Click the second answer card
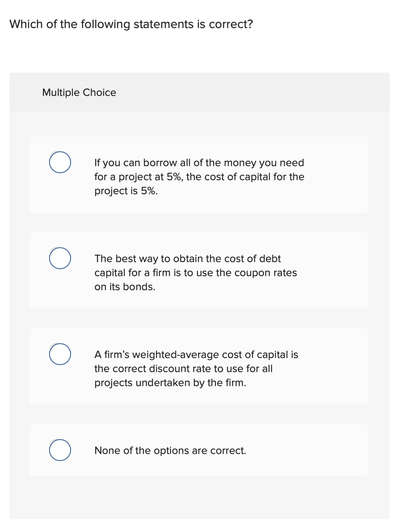408x532 pixels. (x=199, y=270)
